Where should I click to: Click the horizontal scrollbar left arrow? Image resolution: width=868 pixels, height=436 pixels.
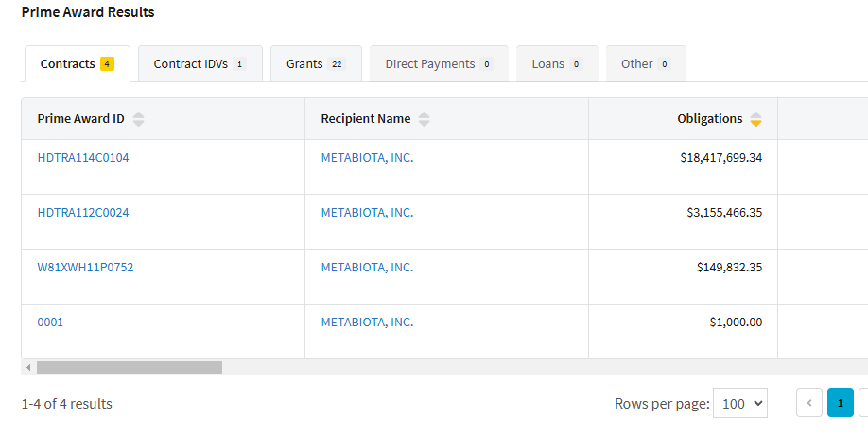coord(28,367)
